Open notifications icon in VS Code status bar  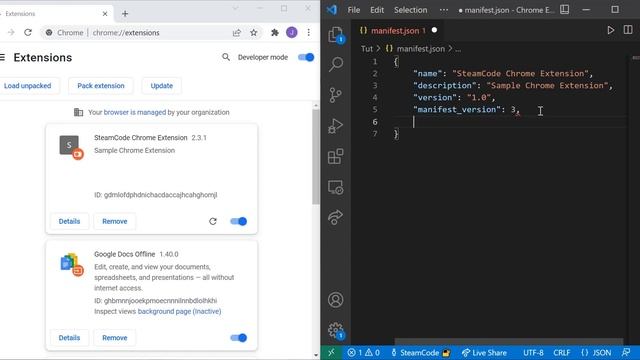coord(626,353)
